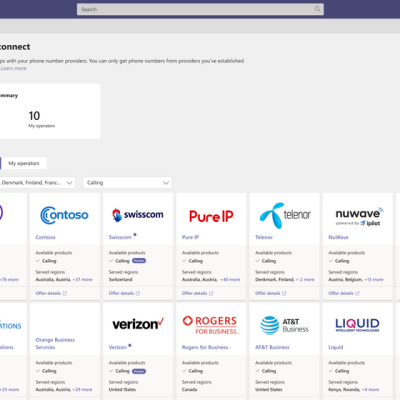Open Offer details for Contoso
The height and width of the screenshot is (400, 400).
tap(48, 293)
